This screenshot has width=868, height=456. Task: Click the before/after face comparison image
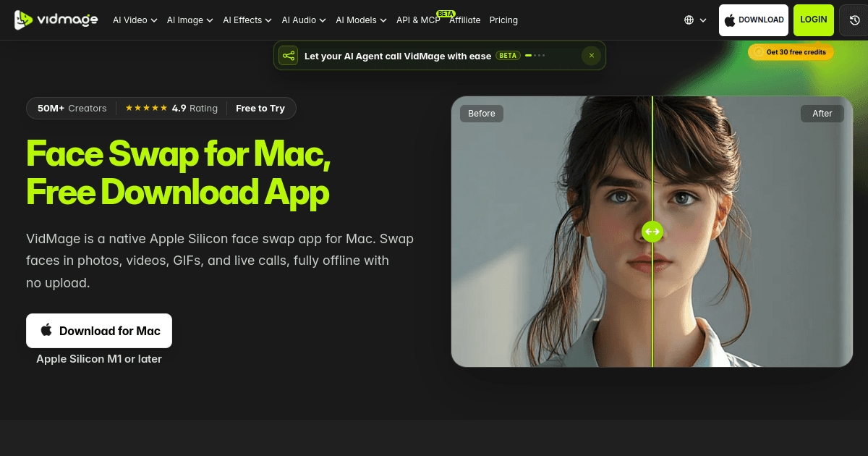(x=652, y=232)
